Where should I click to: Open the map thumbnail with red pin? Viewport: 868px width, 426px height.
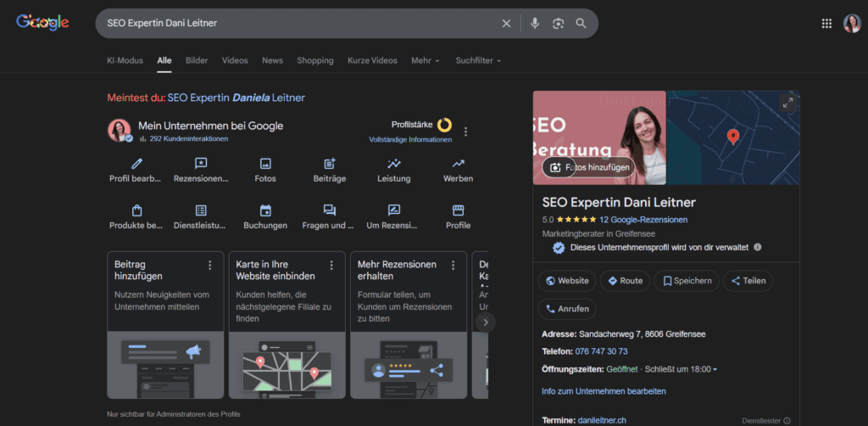[733, 137]
